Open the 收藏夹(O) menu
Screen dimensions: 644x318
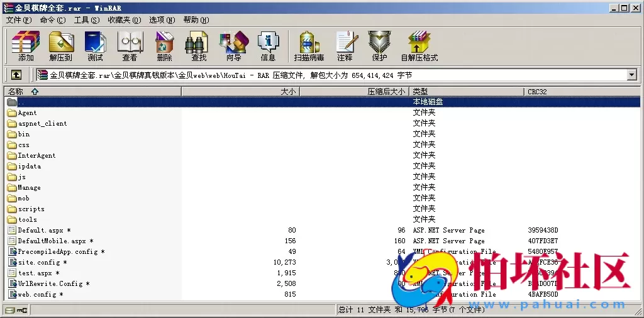(124, 19)
